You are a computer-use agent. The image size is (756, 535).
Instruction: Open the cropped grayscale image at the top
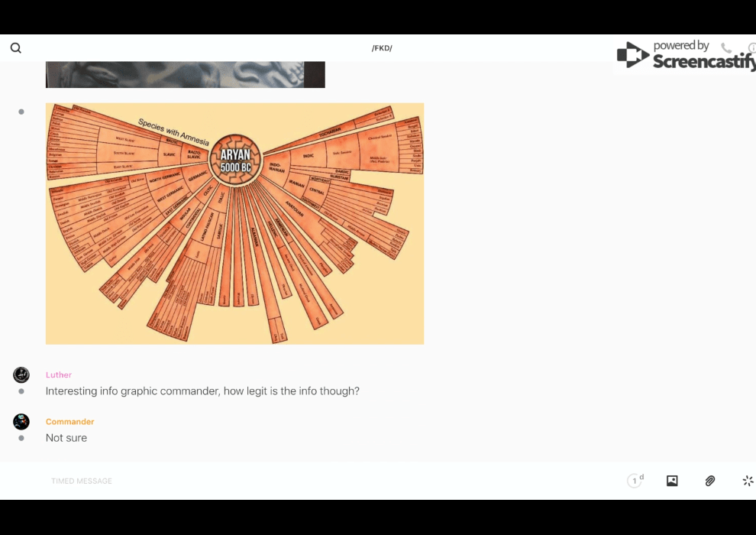(185, 75)
